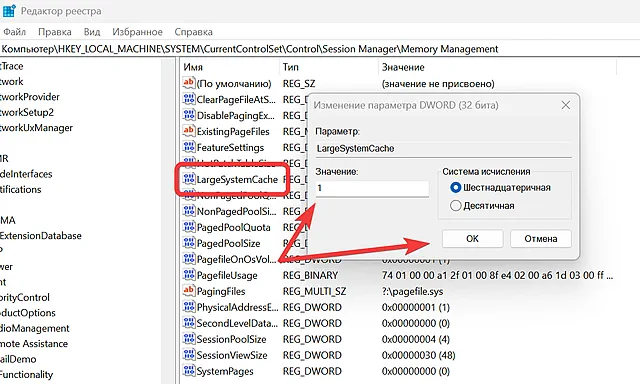Image resolution: width=640 pixels, height=384 pixels.
Task: Close the DWORD edit dialog
Action: [x=565, y=105]
